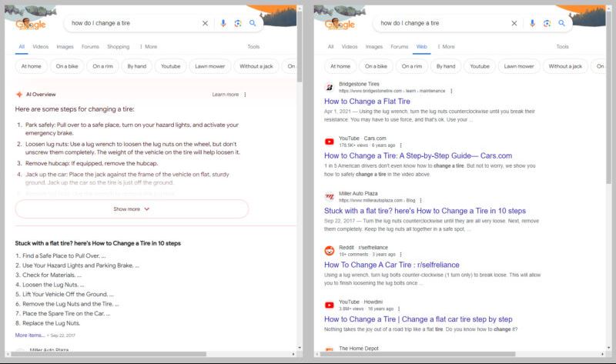Open Cars.com Step-by-Step Guide result
616x364 pixels.
pyautogui.click(x=418, y=155)
